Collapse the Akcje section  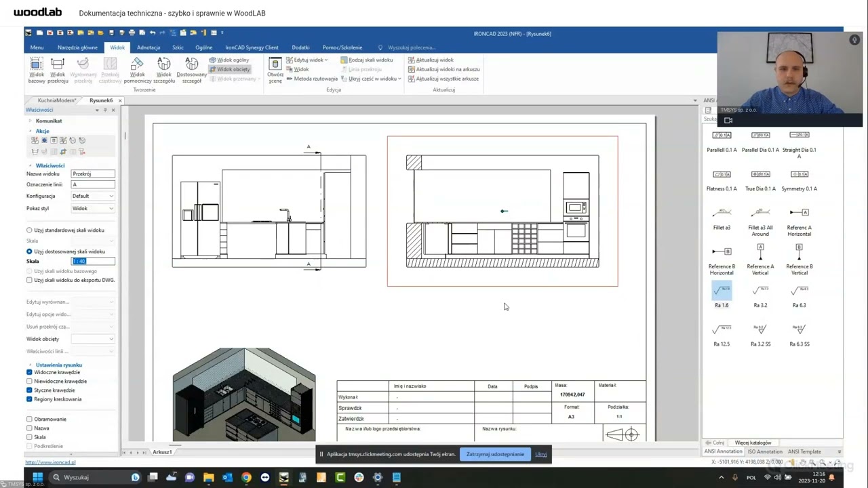tap(30, 131)
